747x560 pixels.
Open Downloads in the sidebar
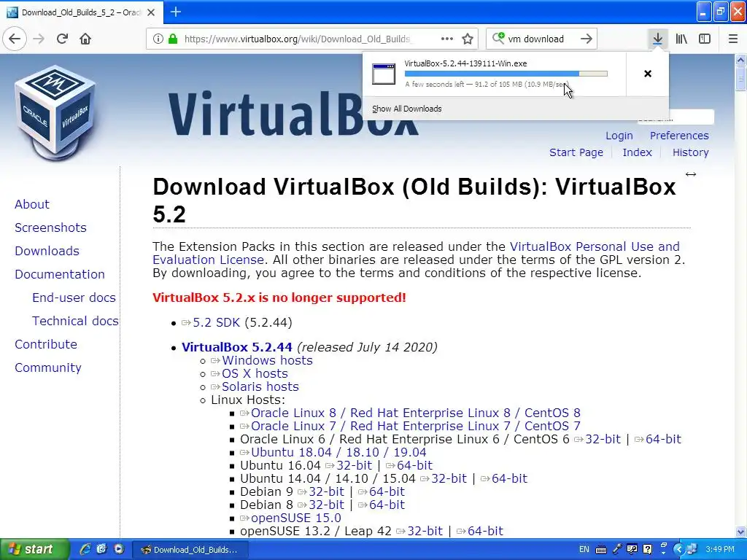[47, 251]
